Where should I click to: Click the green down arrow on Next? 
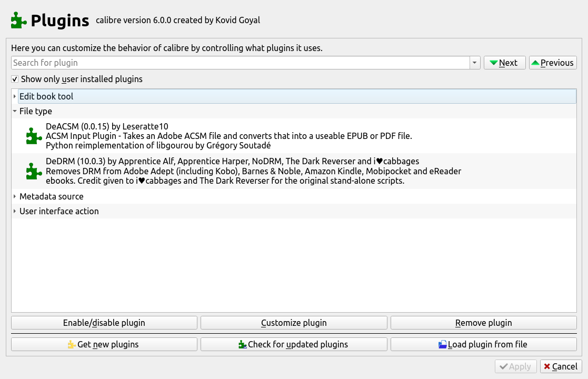[x=493, y=63]
